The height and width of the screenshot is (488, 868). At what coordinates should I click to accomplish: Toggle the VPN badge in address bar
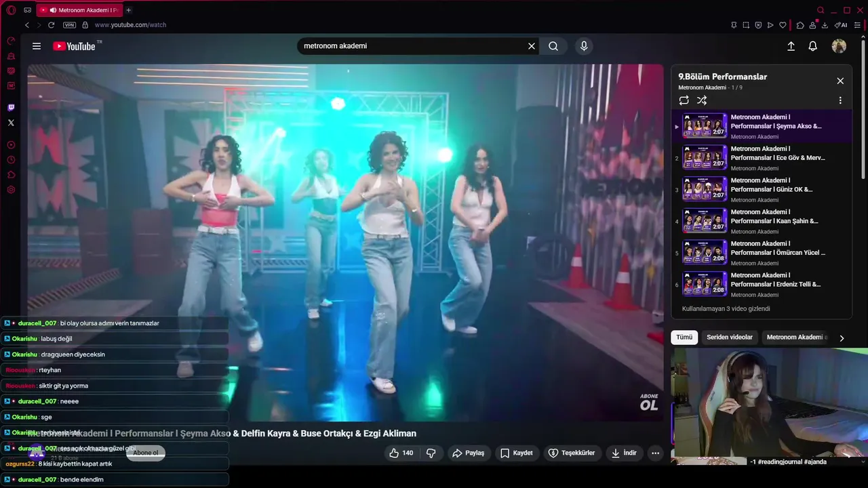click(69, 25)
